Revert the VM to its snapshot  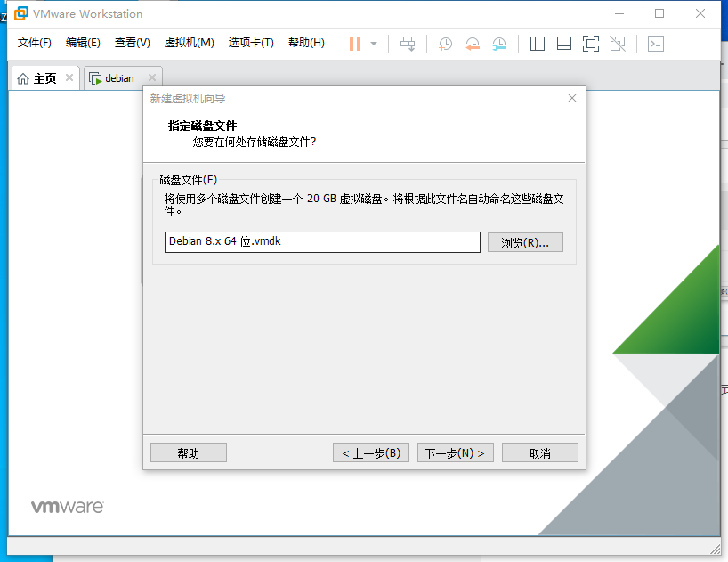(x=472, y=43)
